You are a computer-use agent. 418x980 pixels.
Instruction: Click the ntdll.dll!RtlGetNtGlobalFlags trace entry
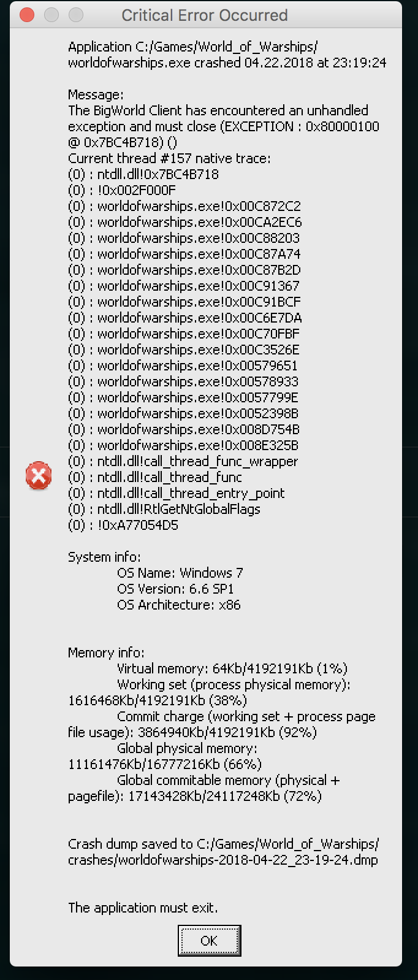(164, 509)
